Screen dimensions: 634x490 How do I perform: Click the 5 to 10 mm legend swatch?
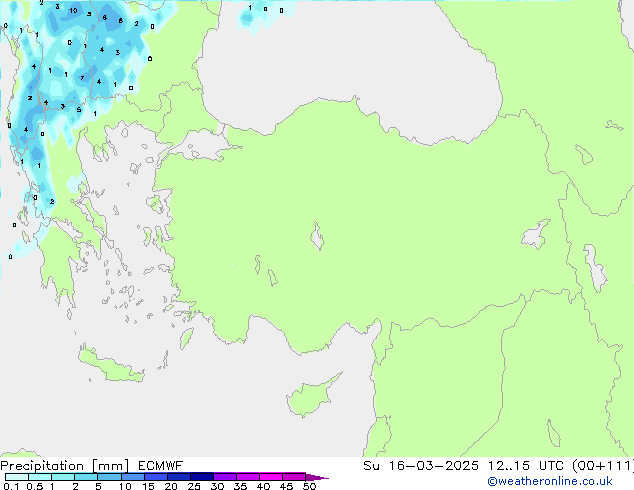109,477
